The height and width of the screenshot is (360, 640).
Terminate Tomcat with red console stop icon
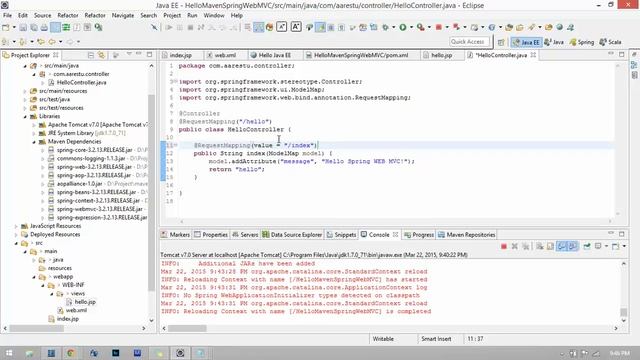click(504, 246)
